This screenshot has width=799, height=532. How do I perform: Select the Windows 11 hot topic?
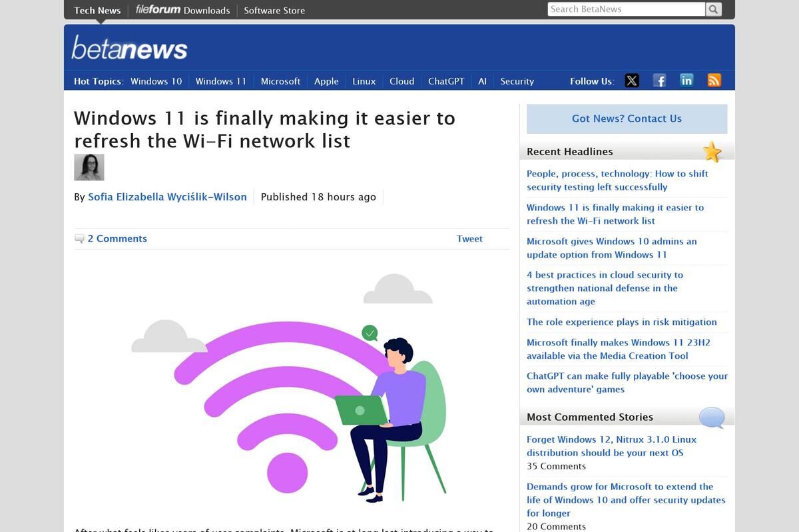pyautogui.click(x=220, y=81)
